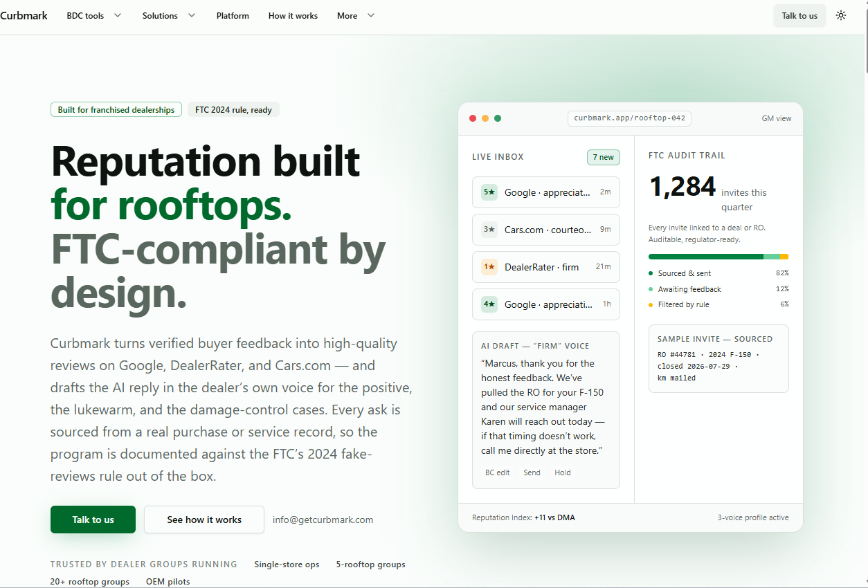Click the green Talk to us button
Viewport: 868px width, 588px height.
tap(93, 520)
